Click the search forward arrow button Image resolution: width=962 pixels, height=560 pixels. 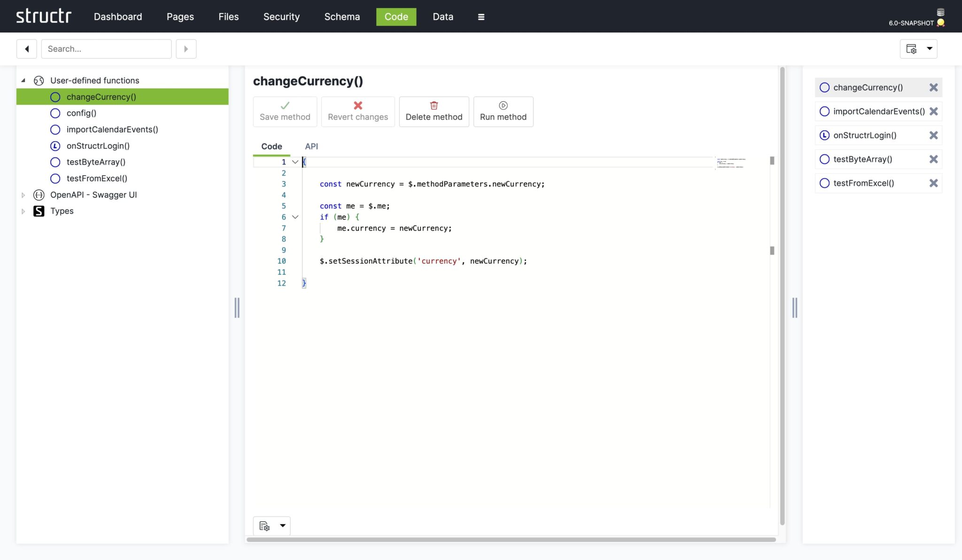(x=186, y=48)
